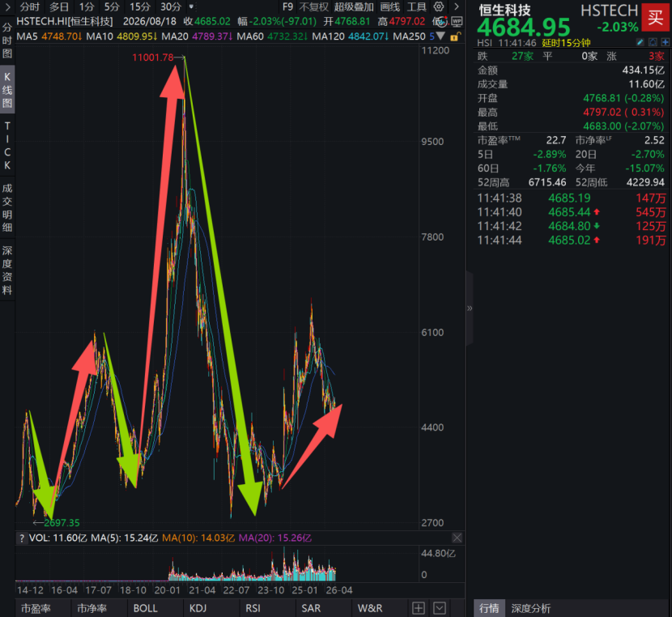672x617 pixels.
Task: Switch to the 分时 intraday view
Action: (29, 6)
